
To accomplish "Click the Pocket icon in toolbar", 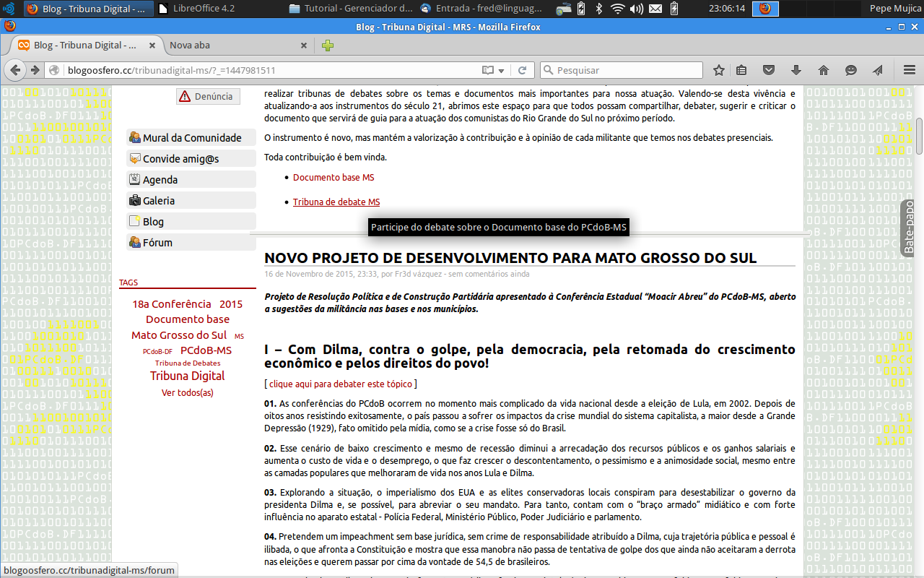I will pos(769,70).
